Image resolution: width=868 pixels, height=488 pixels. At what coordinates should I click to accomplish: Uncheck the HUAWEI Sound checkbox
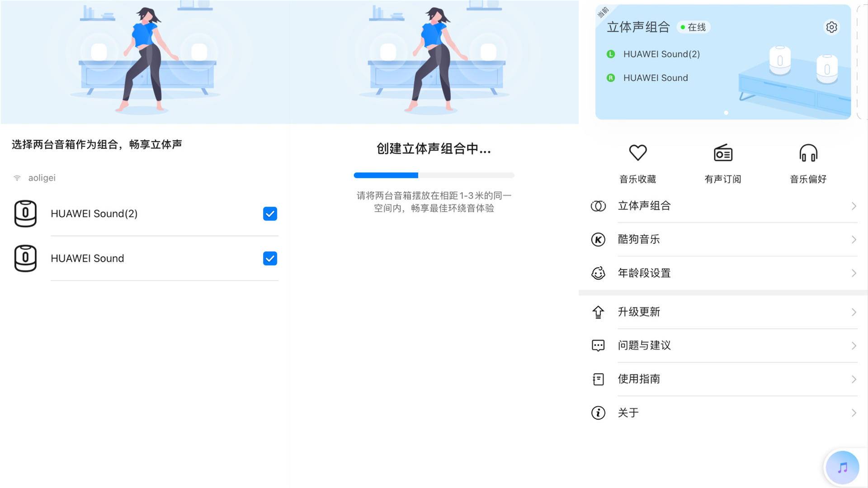pyautogui.click(x=270, y=258)
